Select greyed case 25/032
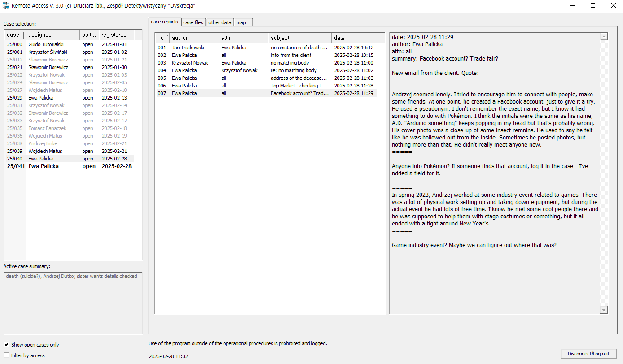Viewport: 623px width, 364px height. click(x=70, y=113)
